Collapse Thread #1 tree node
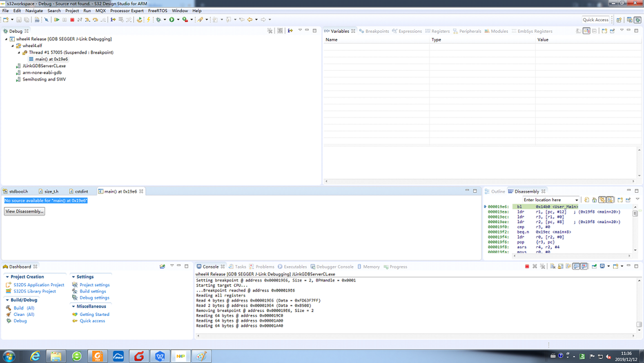This screenshot has height=363, width=644. 19,53
